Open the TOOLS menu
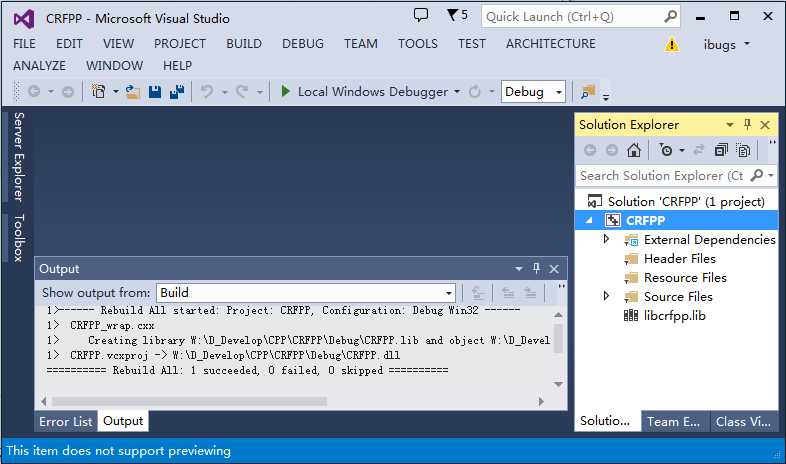The width and height of the screenshot is (786, 464). point(418,44)
